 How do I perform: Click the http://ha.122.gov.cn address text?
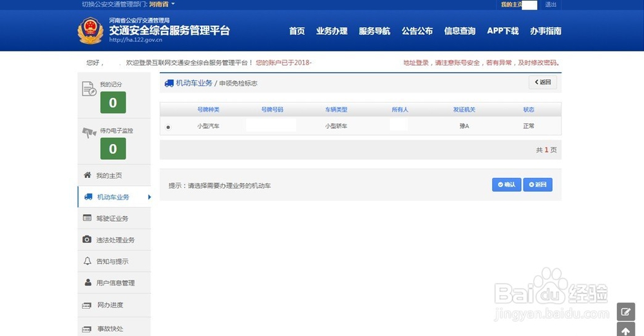pyautogui.click(x=135, y=40)
